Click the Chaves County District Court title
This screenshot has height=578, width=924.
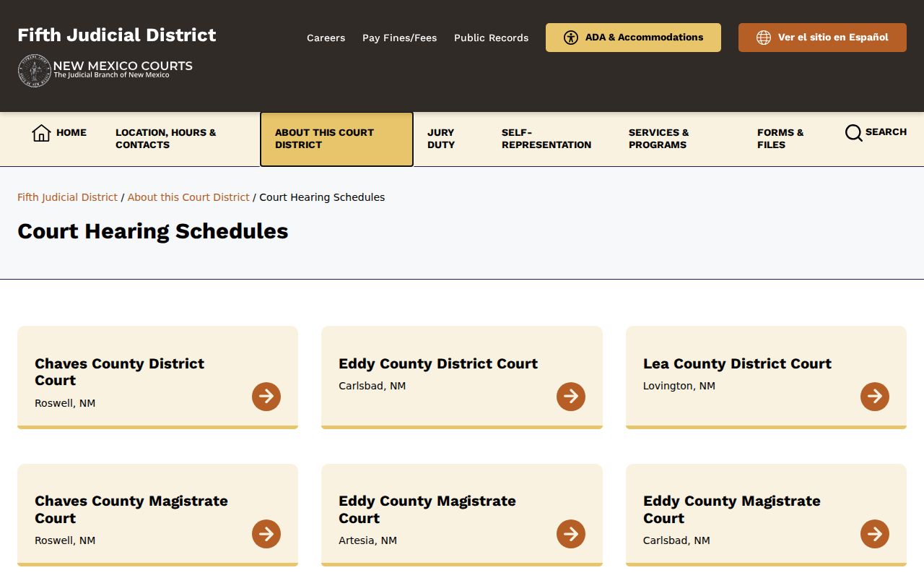[x=120, y=372]
